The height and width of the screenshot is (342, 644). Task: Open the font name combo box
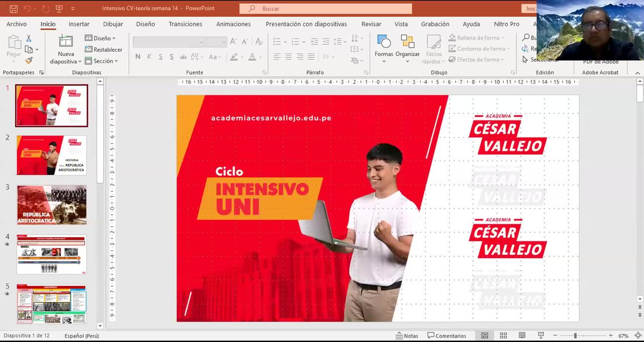169,42
